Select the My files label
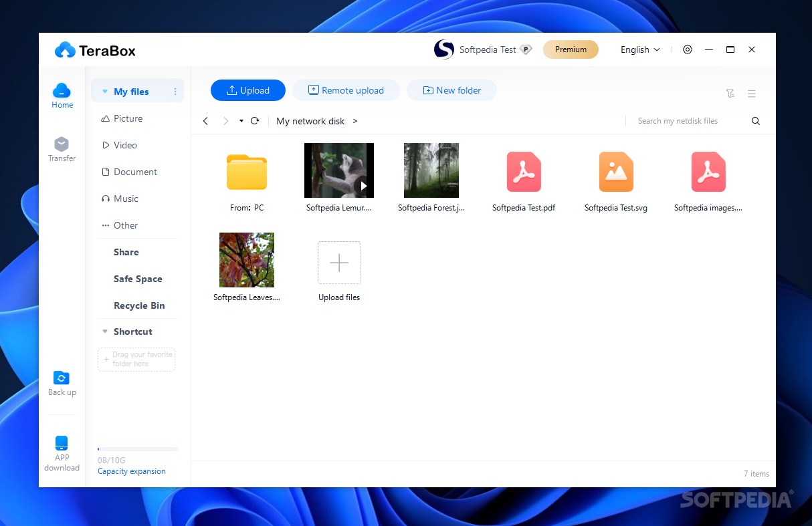The height and width of the screenshot is (526, 812). click(131, 92)
